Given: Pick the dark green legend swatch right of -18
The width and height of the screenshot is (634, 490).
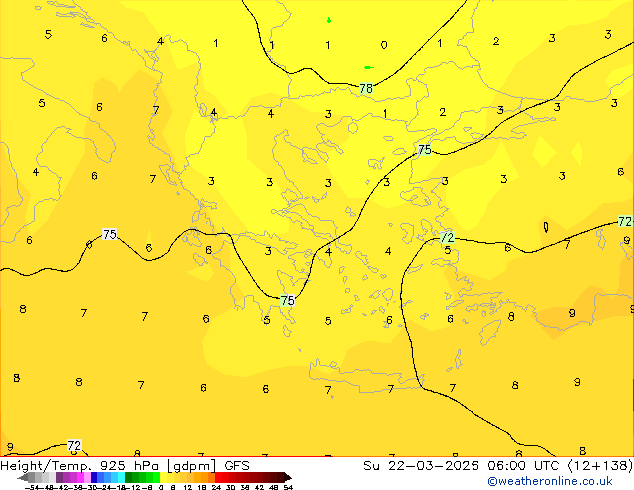Looking at the screenshot, I should pyautogui.click(x=129, y=477).
